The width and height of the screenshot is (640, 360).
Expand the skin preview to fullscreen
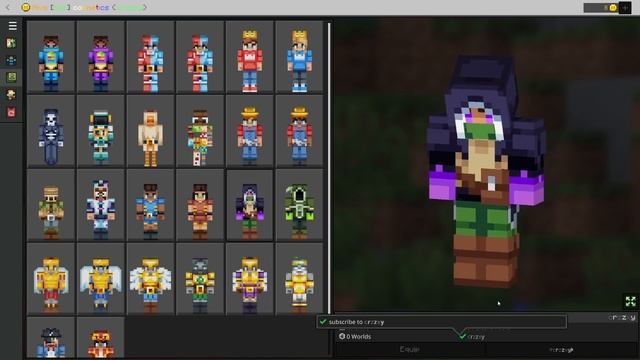tap(631, 301)
